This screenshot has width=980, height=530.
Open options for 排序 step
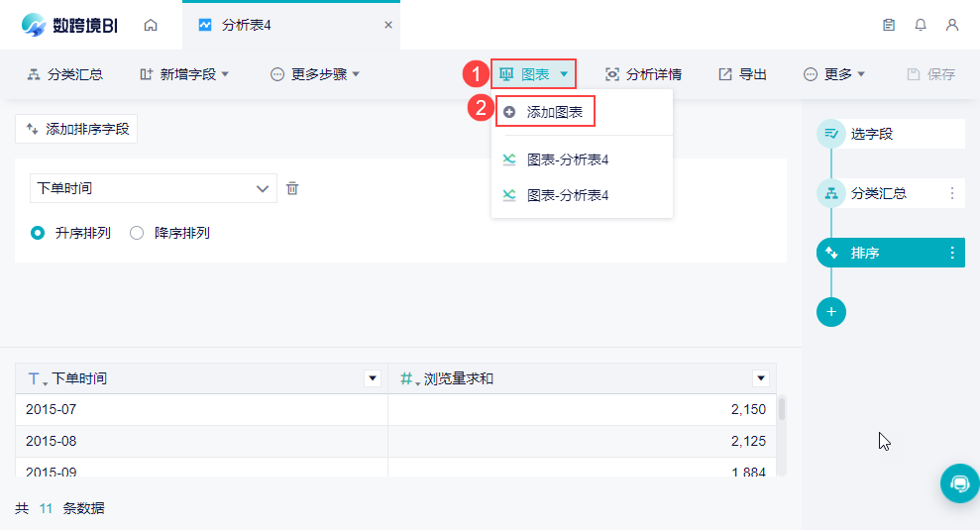click(952, 253)
